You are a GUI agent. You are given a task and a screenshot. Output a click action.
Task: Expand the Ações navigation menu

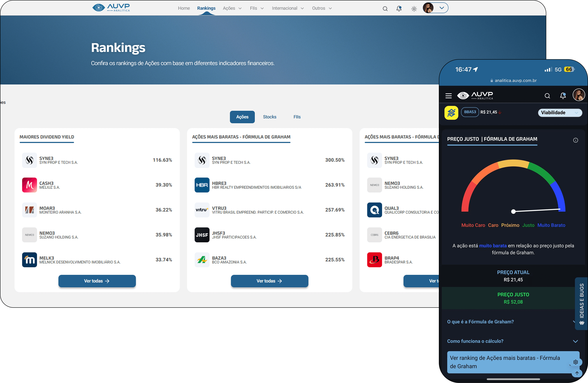(232, 8)
